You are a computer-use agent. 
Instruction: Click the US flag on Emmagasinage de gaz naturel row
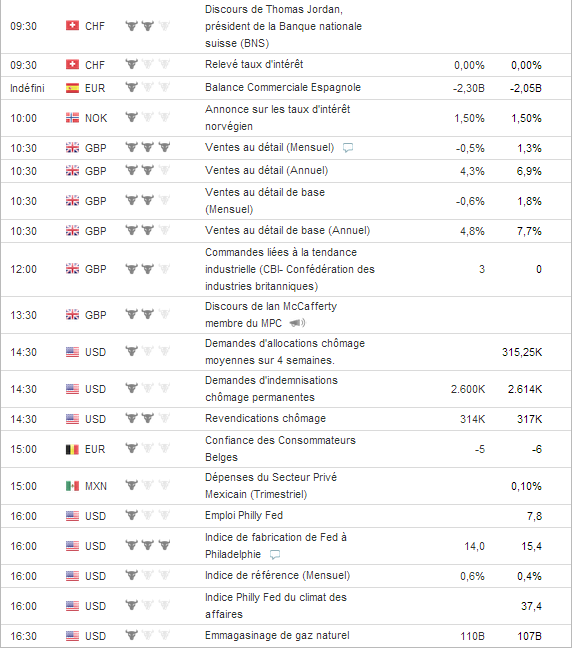tap(72, 636)
